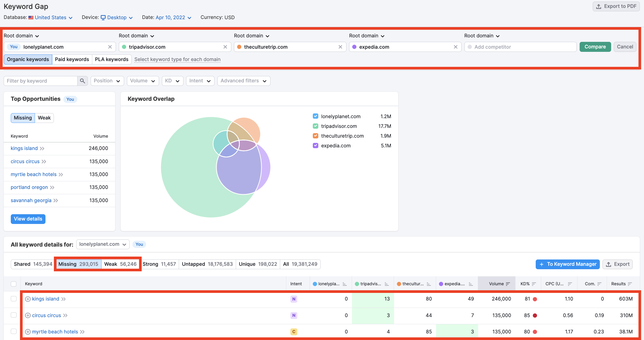Click the To Keyword Manager button
Viewport: 644px width, 340px height.
(x=568, y=264)
